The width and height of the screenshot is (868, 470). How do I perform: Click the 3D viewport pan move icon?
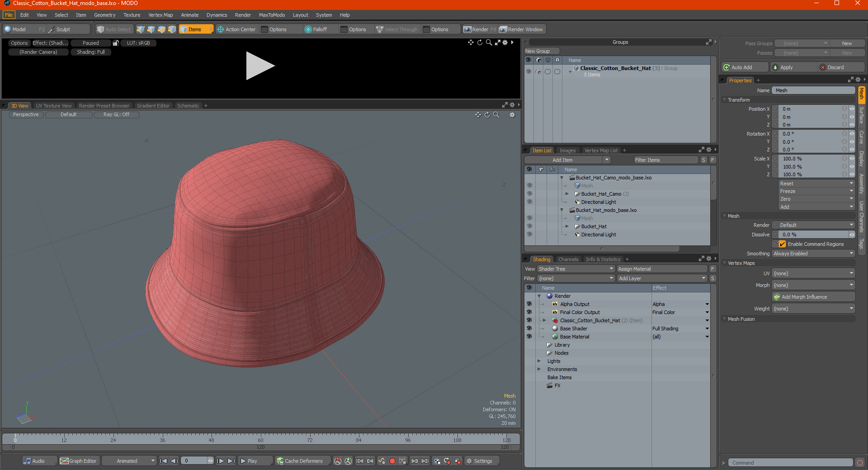(x=478, y=115)
